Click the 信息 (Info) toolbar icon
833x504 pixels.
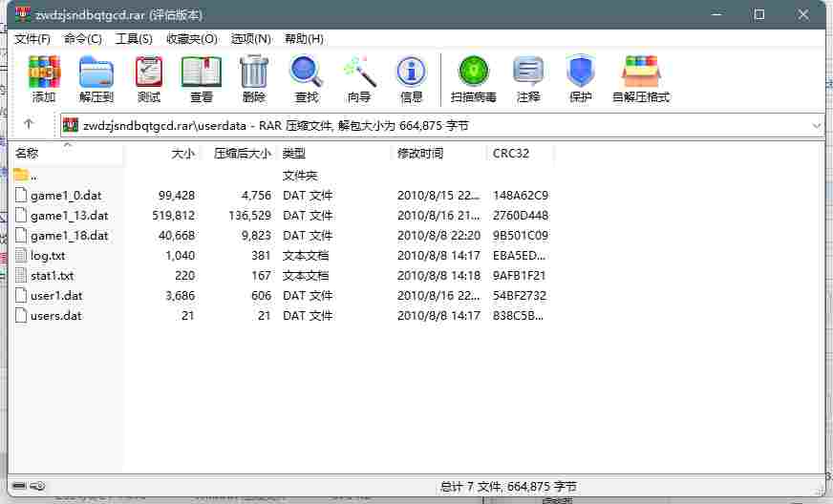pos(411,72)
